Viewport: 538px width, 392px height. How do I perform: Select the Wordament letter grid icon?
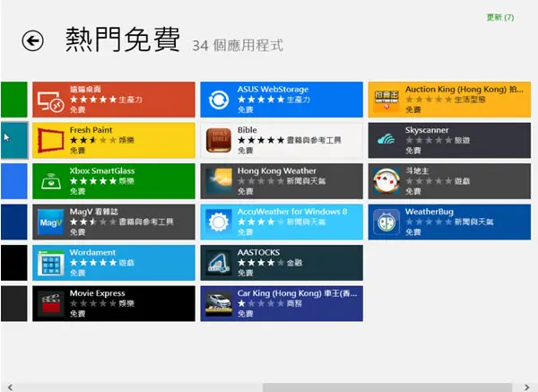[x=51, y=263]
